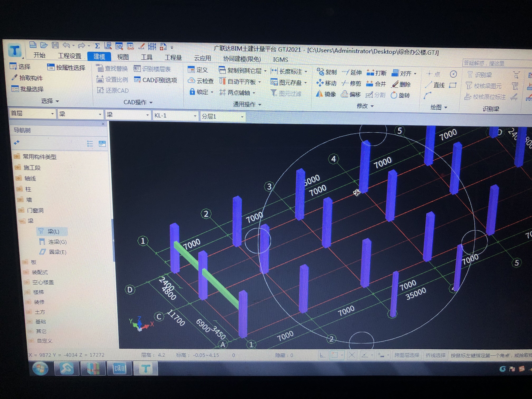Choose the rectangle draw tool

click(x=453, y=85)
